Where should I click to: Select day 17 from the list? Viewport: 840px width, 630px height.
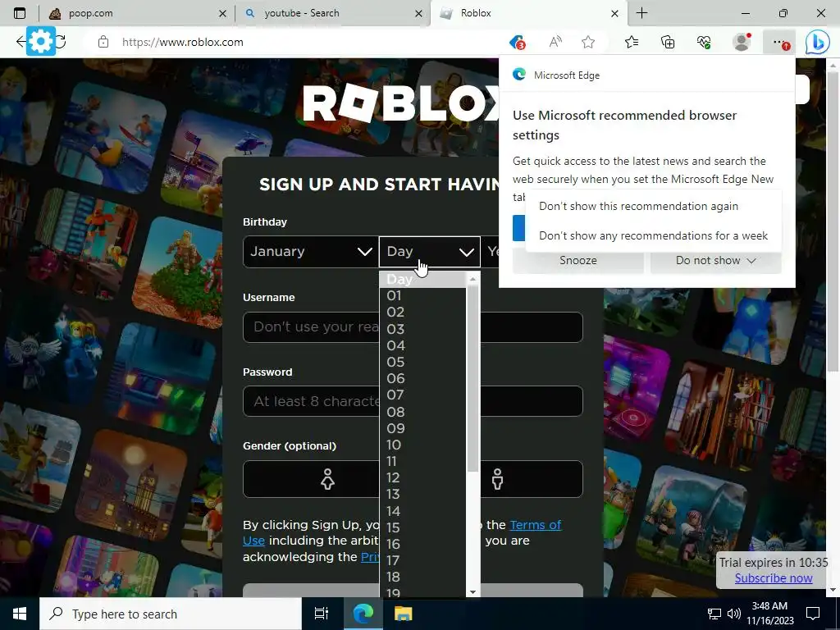[423, 560]
